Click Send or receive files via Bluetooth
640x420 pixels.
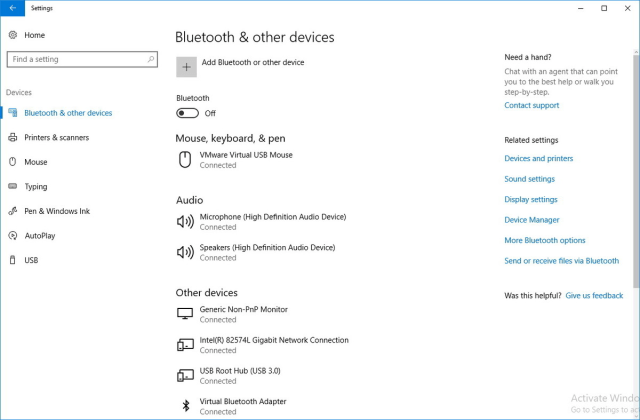tap(562, 260)
